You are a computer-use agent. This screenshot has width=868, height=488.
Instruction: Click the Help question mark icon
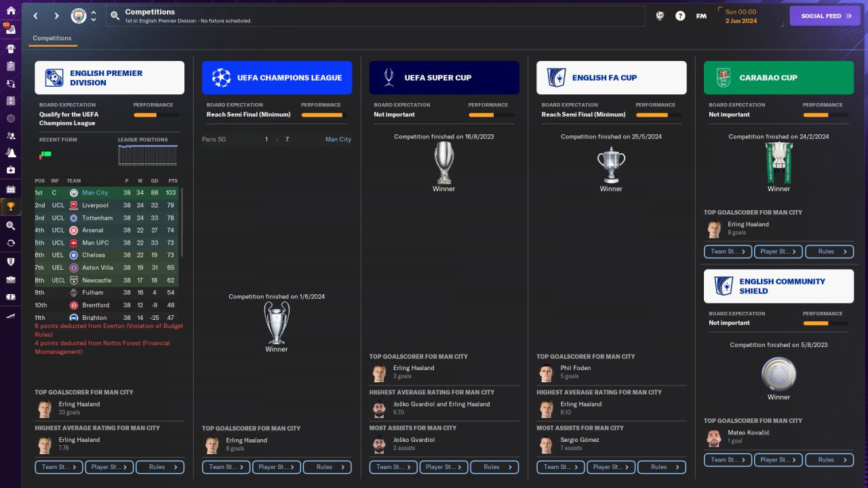click(680, 16)
